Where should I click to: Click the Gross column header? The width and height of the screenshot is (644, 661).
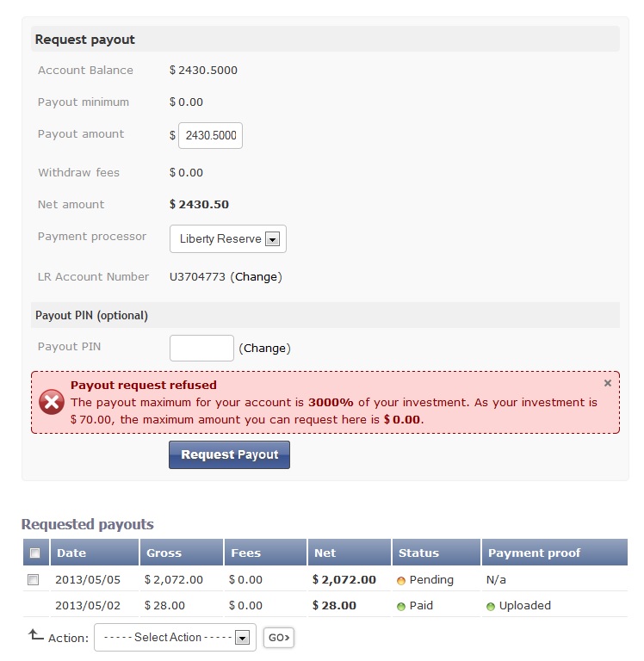pos(164,553)
